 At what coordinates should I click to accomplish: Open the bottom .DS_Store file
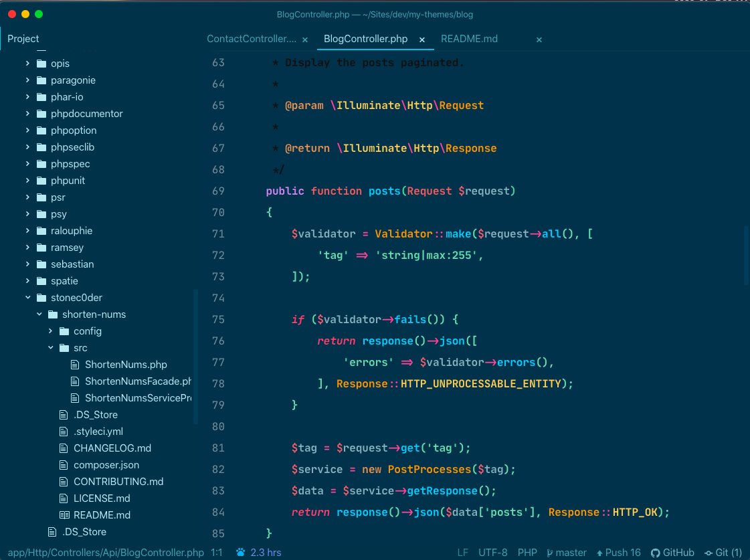tap(84, 532)
